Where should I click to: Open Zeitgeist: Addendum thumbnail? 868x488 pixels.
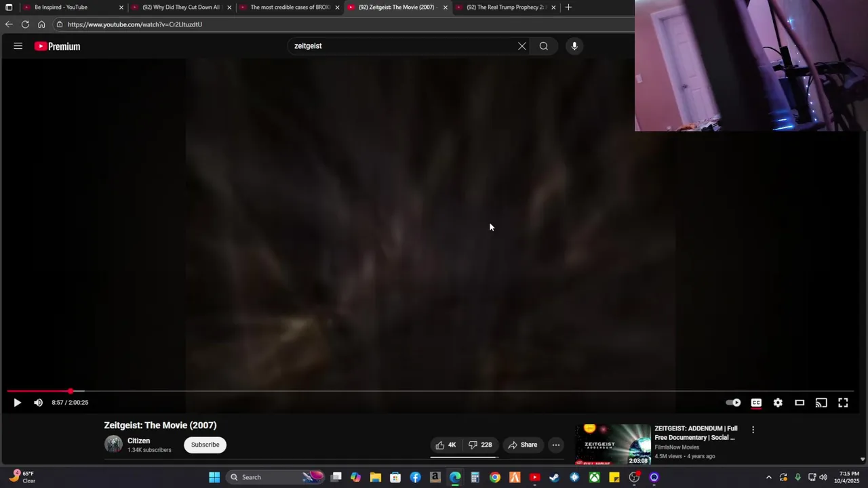pyautogui.click(x=613, y=445)
